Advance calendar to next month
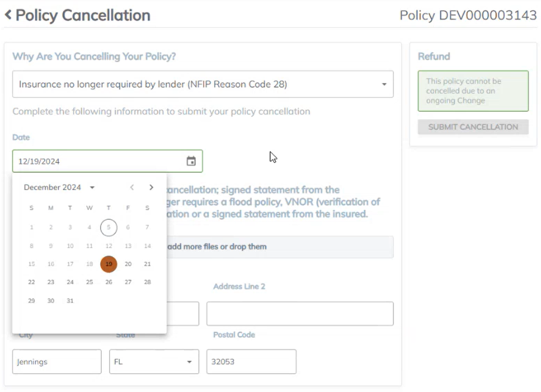Image resolution: width=541 pixels, height=392 pixels. coord(151,187)
